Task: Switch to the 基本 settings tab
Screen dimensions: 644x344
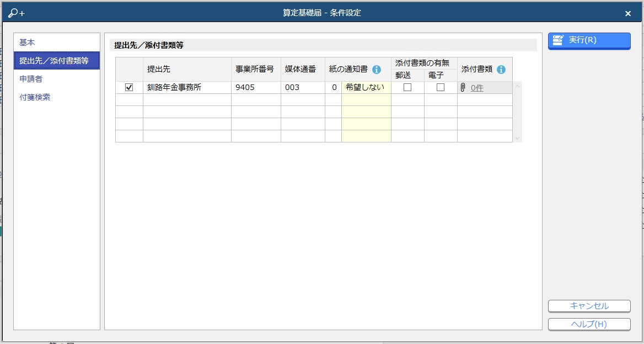Action: (27, 43)
